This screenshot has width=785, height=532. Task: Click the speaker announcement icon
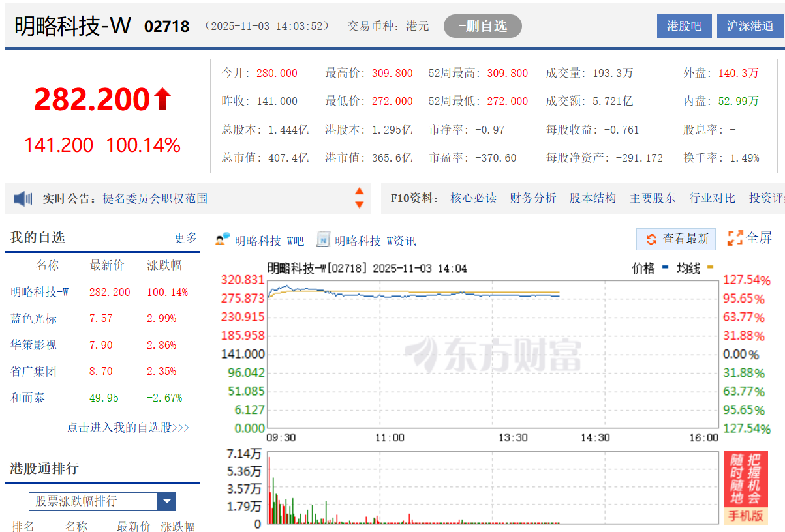point(23,198)
